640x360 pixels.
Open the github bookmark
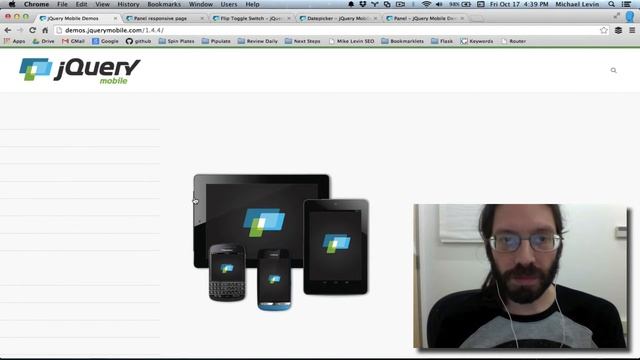138,41
